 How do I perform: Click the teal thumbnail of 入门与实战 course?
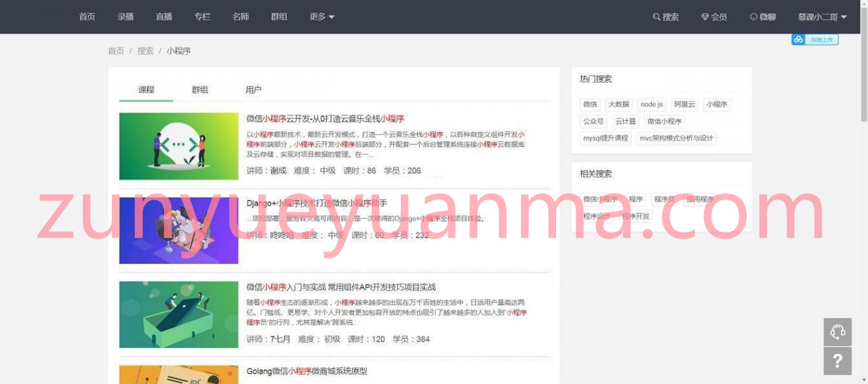tap(179, 314)
